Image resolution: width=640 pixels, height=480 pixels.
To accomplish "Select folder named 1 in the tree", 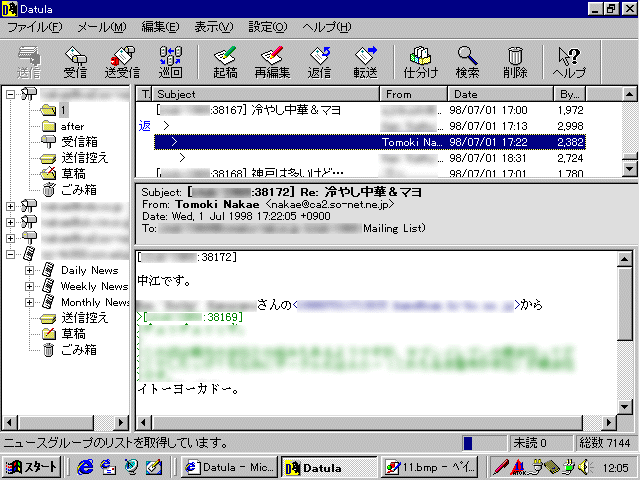I will click(x=63, y=110).
